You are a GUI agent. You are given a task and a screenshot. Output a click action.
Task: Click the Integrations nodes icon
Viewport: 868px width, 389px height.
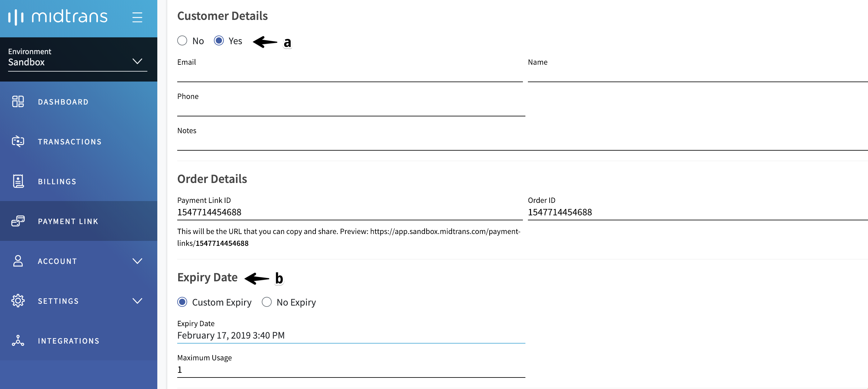click(x=18, y=340)
